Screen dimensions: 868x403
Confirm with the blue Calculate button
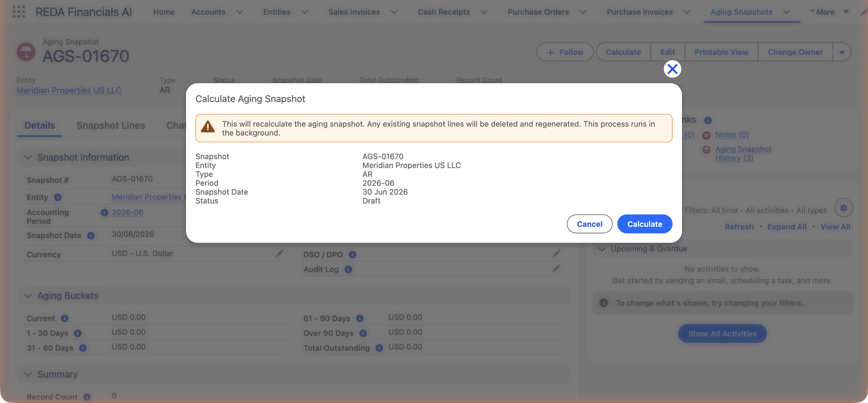coord(644,224)
